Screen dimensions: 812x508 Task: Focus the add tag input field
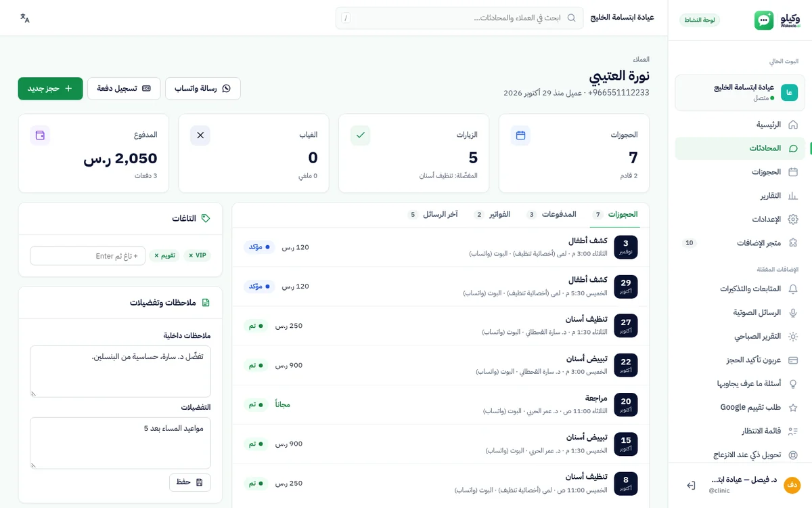[88, 256]
